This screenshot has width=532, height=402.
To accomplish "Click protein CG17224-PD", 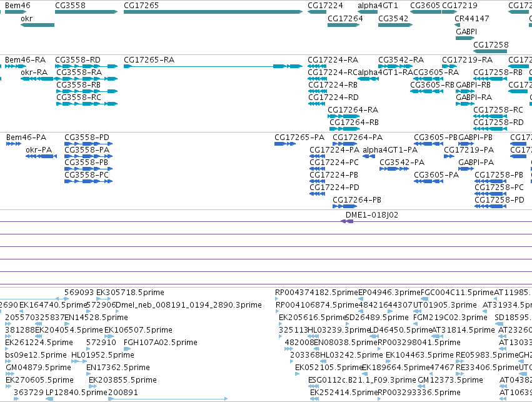I will coord(318,194).
